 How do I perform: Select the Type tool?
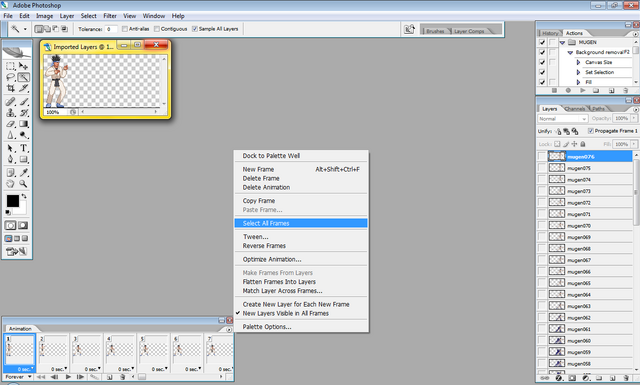point(24,148)
